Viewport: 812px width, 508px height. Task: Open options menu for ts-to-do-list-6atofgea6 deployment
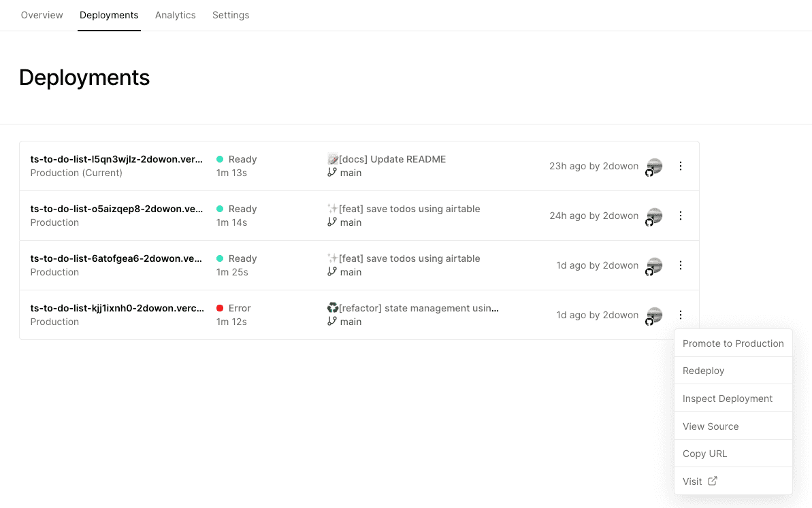click(x=680, y=265)
